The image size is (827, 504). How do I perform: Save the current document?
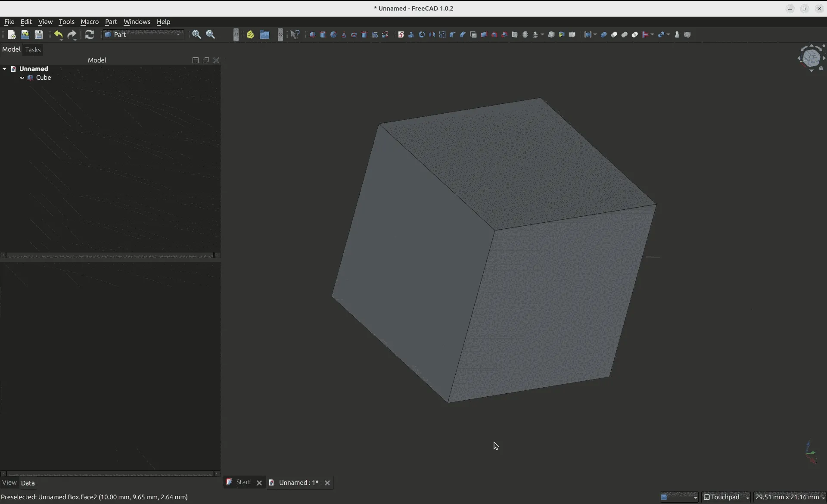pyautogui.click(x=39, y=35)
